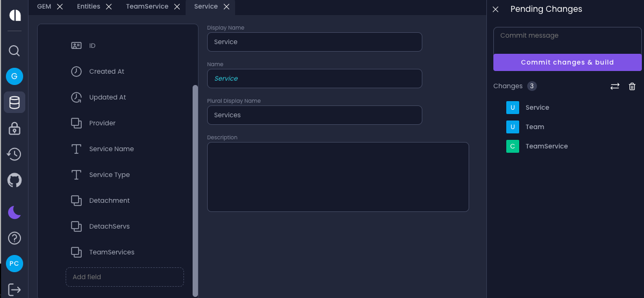Click the G application avatar
The height and width of the screenshot is (298, 644).
(15, 76)
